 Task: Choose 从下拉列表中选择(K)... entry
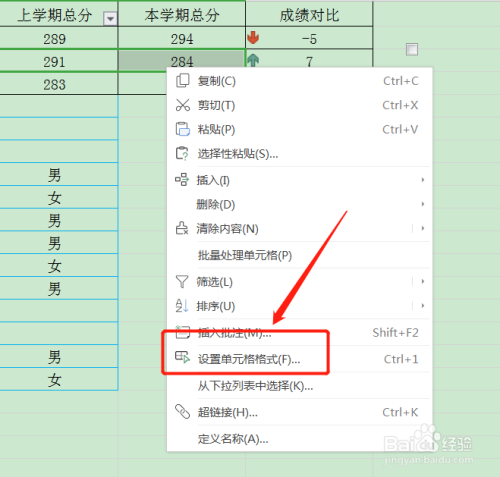coord(299,386)
